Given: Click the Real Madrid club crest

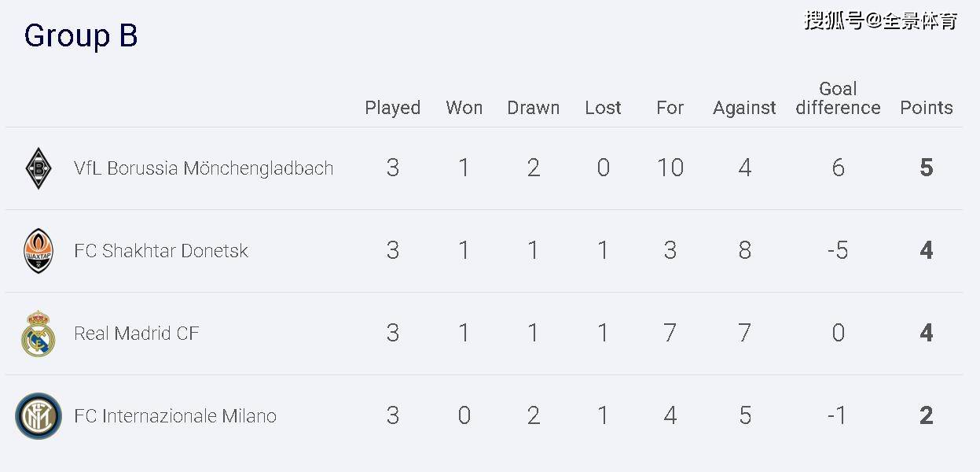Looking at the screenshot, I should pos(38,334).
